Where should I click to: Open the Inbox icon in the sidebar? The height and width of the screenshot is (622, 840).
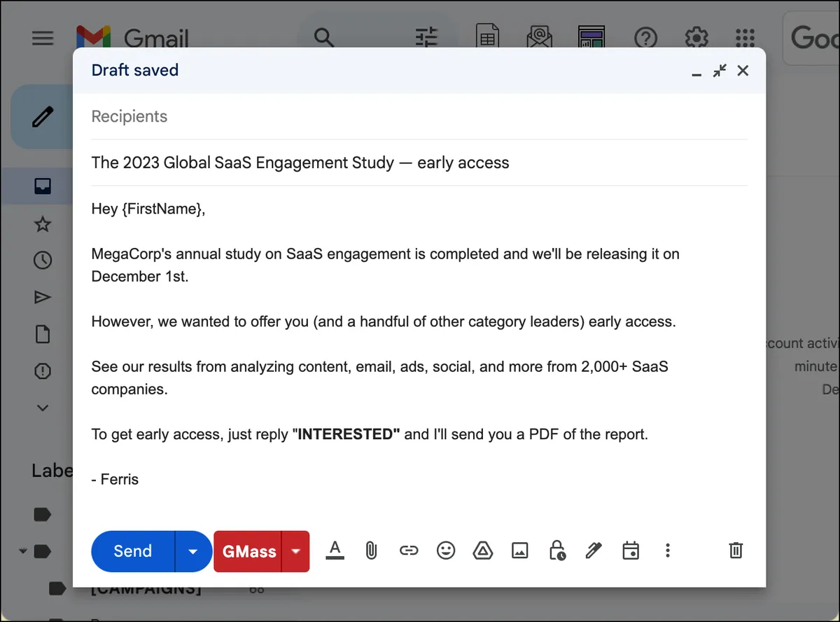[43, 186]
